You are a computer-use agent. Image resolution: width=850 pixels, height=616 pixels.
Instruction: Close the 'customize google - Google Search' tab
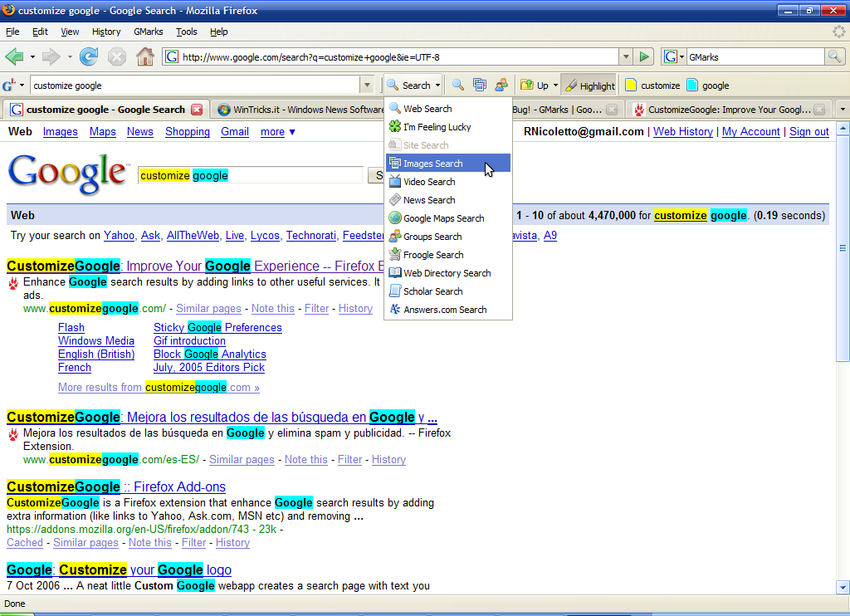tap(197, 110)
